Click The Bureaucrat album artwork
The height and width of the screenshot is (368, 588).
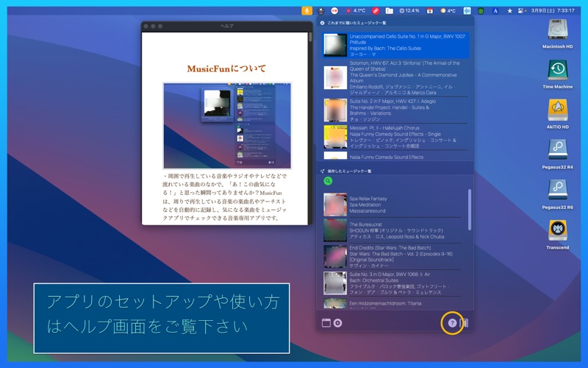335,230
